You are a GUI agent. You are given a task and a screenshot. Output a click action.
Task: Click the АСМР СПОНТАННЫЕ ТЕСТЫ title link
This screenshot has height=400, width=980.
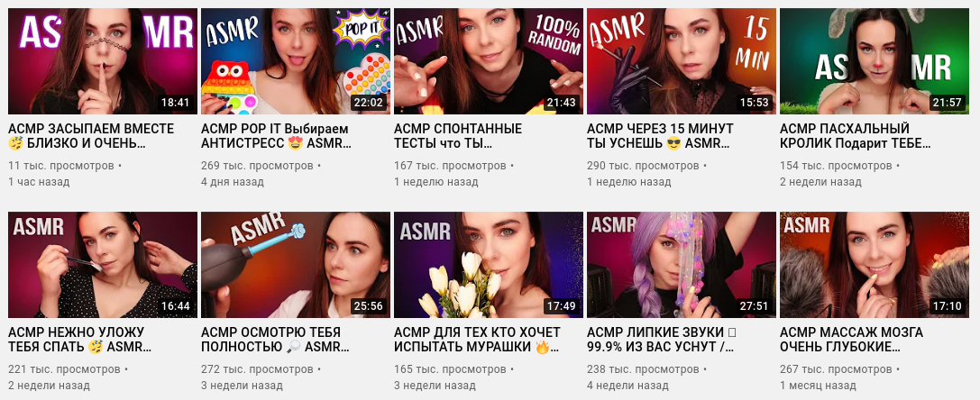pos(458,136)
